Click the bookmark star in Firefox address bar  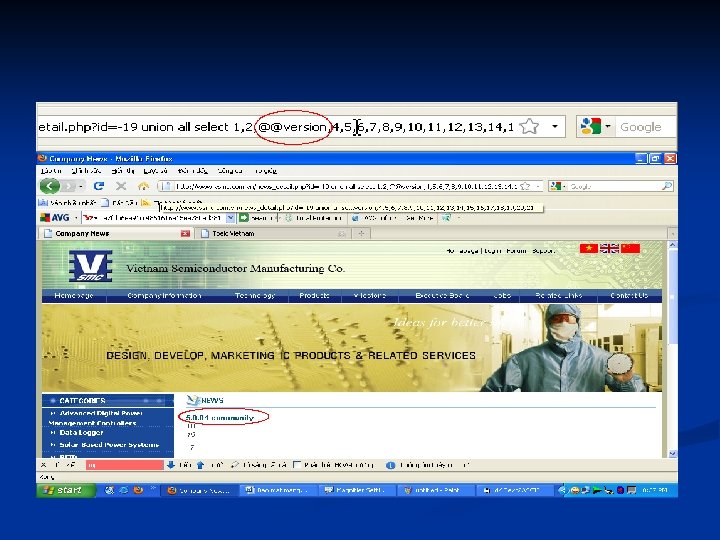(525, 186)
